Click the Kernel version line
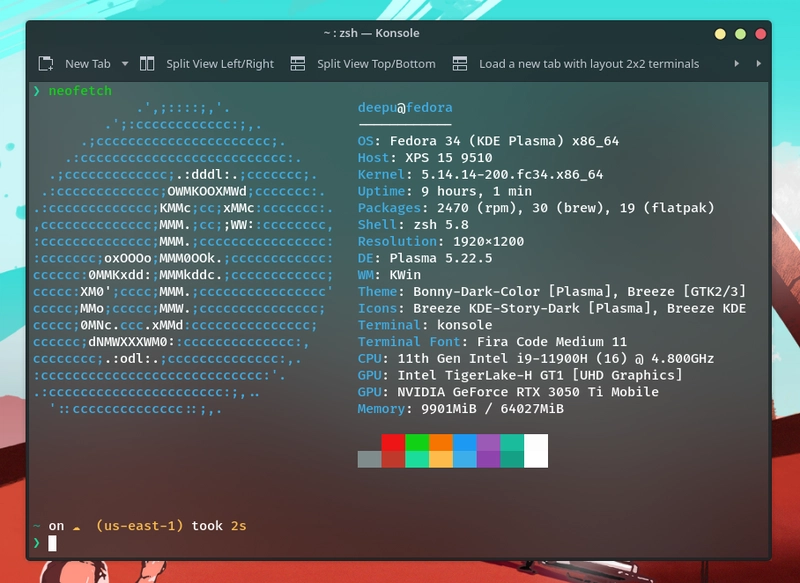800x583 pixels. [480, 174]
